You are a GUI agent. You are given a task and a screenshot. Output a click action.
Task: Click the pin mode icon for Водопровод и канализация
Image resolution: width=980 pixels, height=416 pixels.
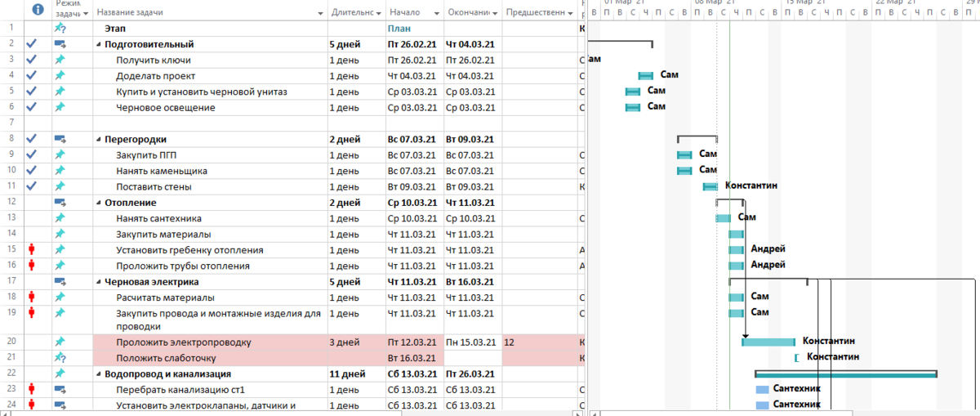click(60, 374)
